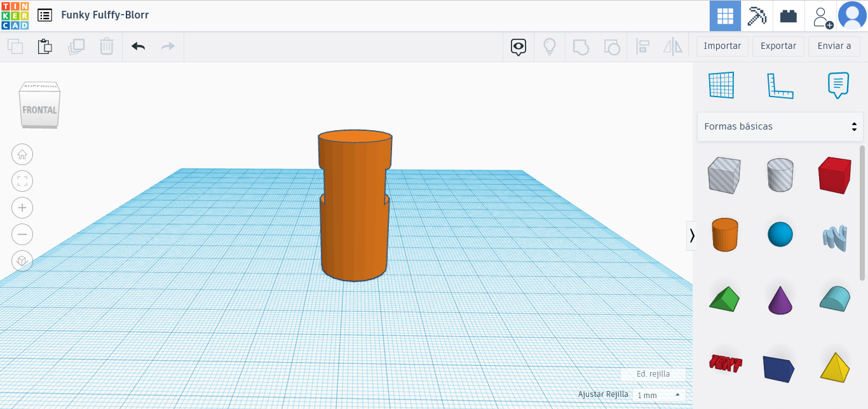868x409 pixels.
Task: Click the Enviar a button
Action: [834, 46]
